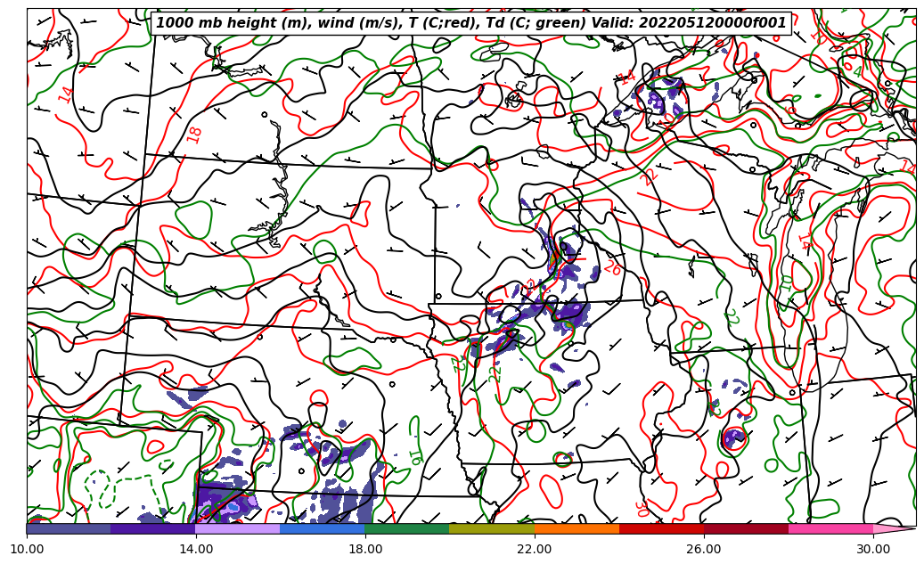The height and width of the screenshot is (564, 924).
Task: Click the red 18 temperature contour label
Action: [x=195, y=135]
